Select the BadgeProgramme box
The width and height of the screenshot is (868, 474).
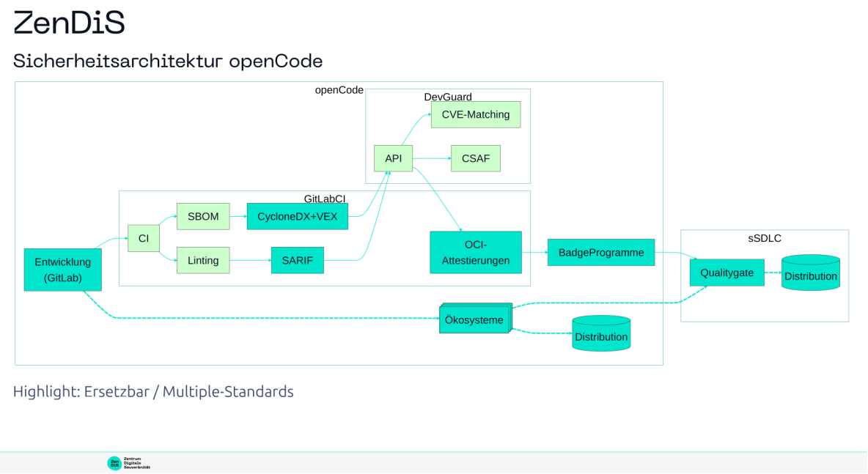click(x=600, y=252)
